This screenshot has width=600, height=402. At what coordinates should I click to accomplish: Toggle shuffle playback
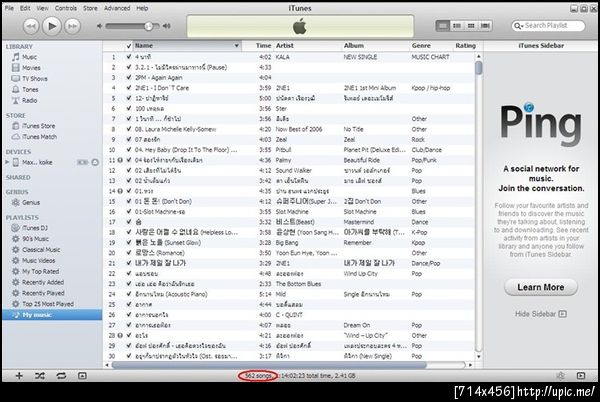pyautogui.click(x=40, y=376)
